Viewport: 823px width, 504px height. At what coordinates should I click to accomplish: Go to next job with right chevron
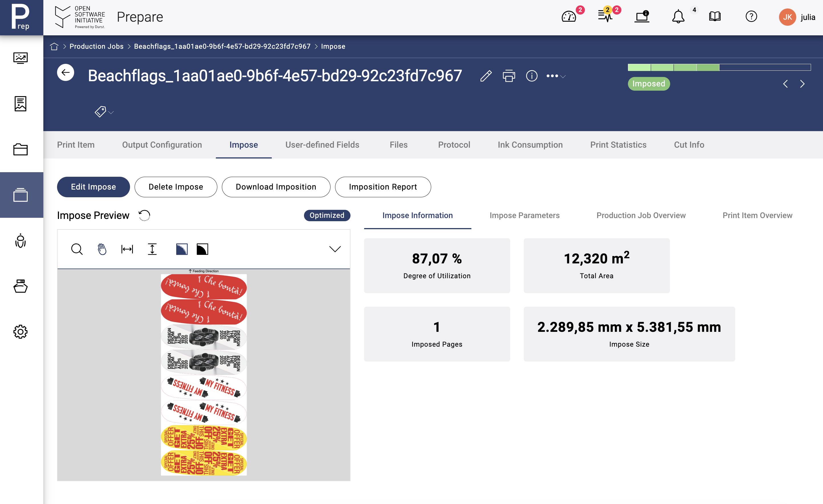(x=802, y=84)
